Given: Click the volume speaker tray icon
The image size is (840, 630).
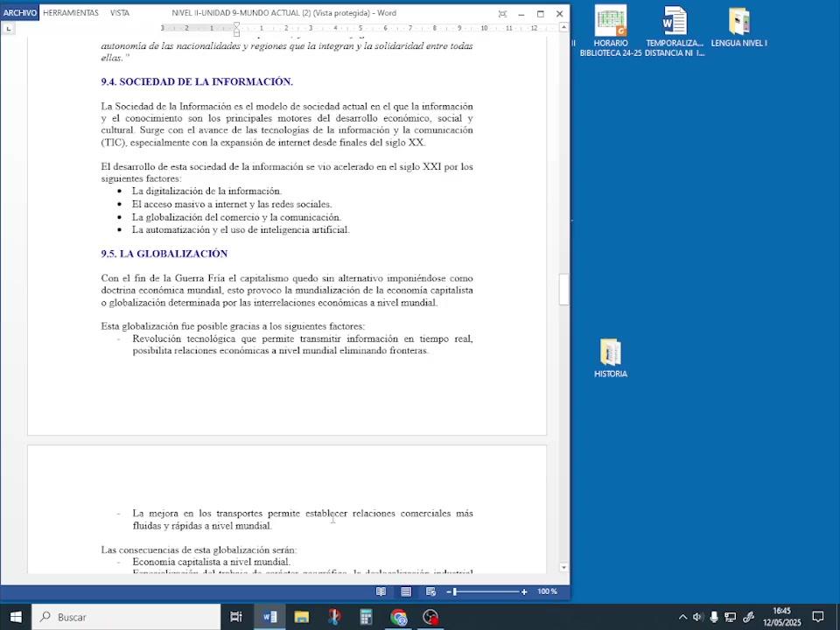Looking at the screenshot, I should click(x=697, y=617).
